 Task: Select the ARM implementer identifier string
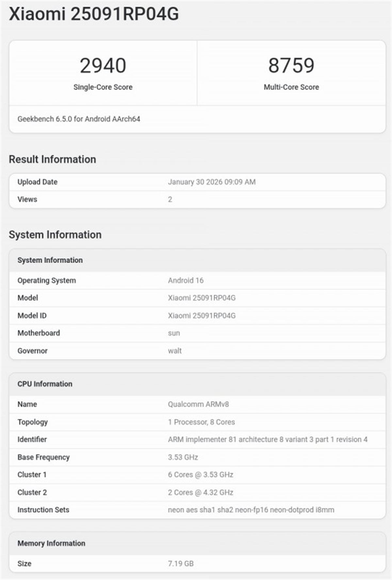[x=268, y=440]
